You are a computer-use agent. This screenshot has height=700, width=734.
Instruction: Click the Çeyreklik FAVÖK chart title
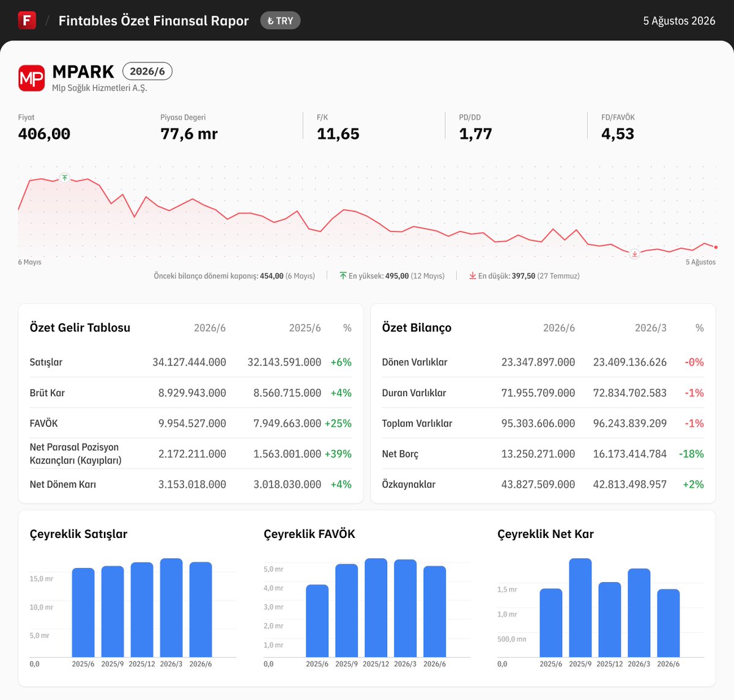pos(310,534)
